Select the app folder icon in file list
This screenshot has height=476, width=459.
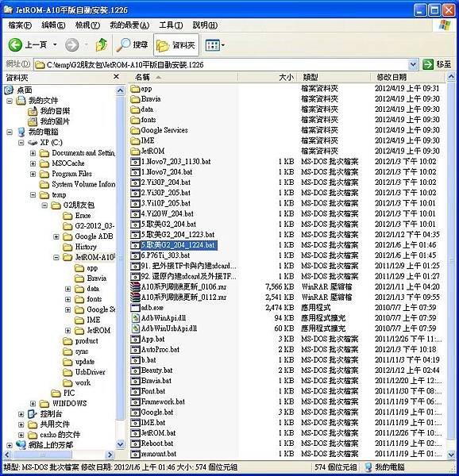[135, 89]
